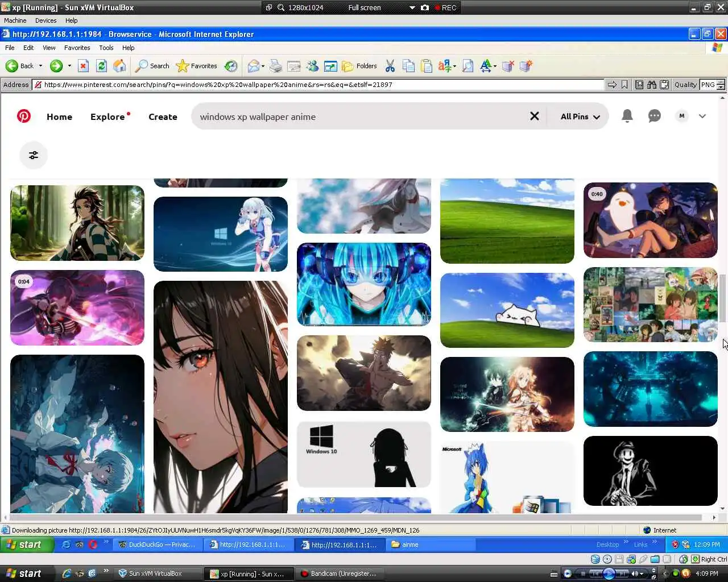This screenshot has width=728, height=582.
Task: Open the History clock icon
Action: point(231,66)
